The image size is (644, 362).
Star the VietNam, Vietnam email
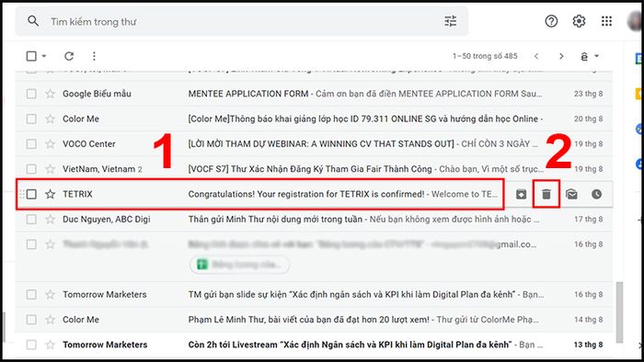(x=50, y=169)
